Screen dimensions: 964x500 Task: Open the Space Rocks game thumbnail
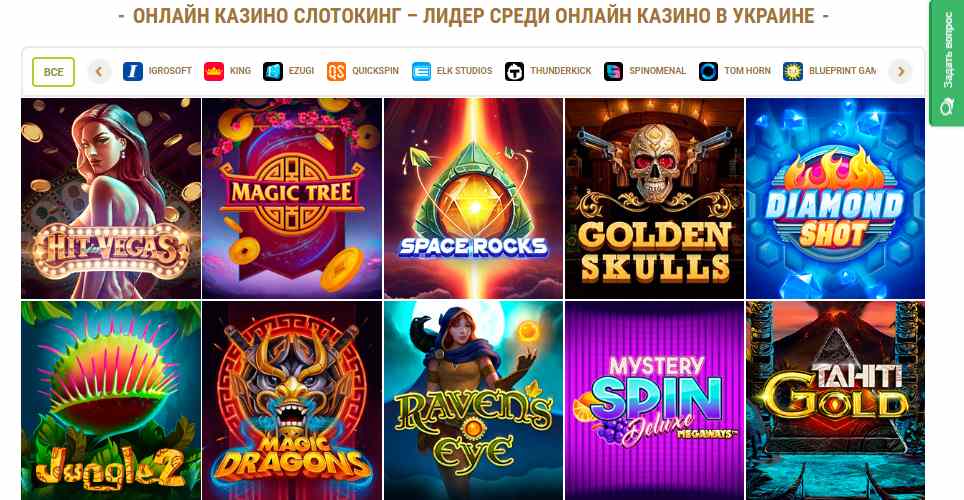(x=473, y=199)
